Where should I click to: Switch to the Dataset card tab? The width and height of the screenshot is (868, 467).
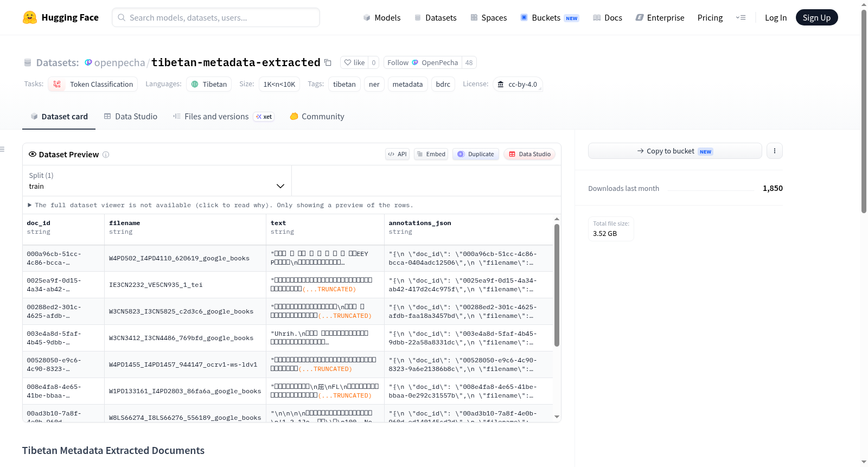59,117
